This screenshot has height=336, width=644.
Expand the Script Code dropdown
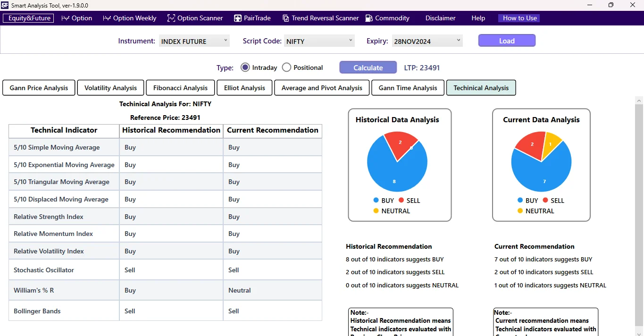pos(351,41)
